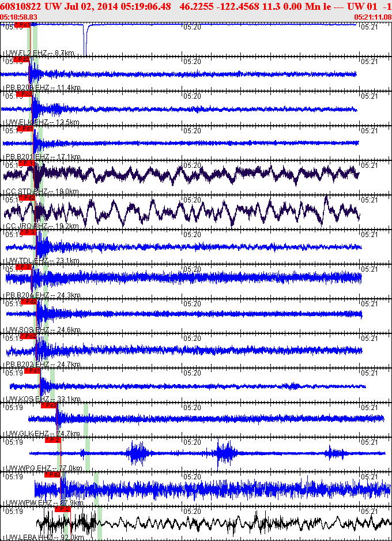Screen dimensions: 392x541
Task: Click the station label UW.SOS.EHZ -- 24.6km
Action: coord(43,330)
